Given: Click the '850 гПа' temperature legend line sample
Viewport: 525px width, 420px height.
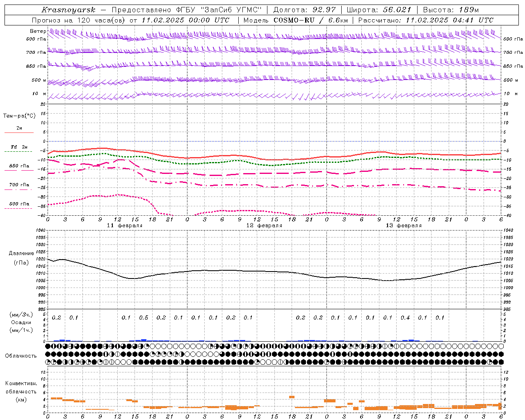Looking at the screenshot, I should (19, 170).
